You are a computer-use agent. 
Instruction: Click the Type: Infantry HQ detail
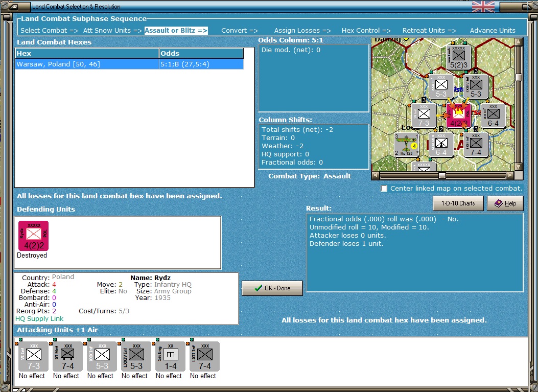tap(162, 284)
